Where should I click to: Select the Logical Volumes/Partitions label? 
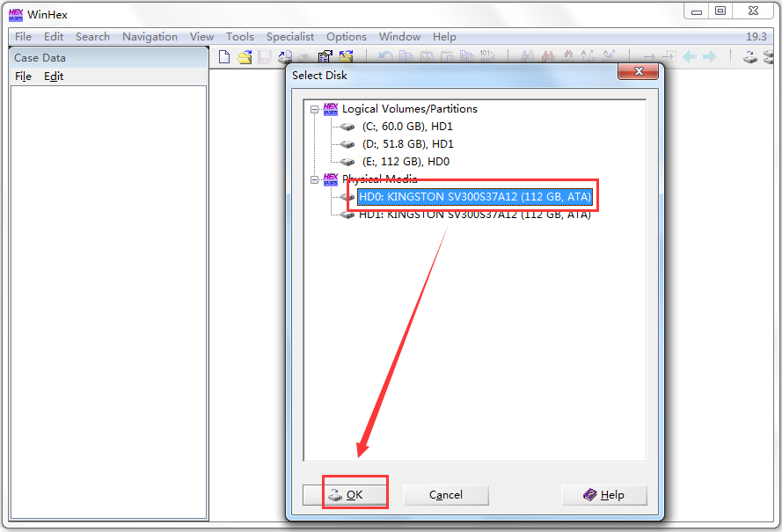[409, 109]
